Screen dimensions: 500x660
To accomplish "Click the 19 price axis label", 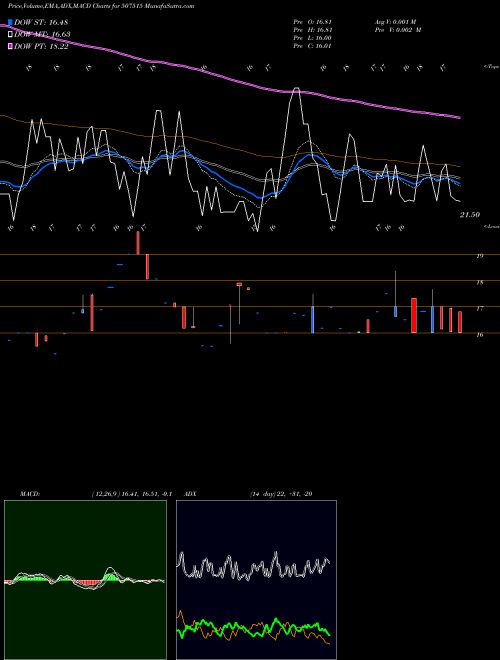I will point(480,256).
